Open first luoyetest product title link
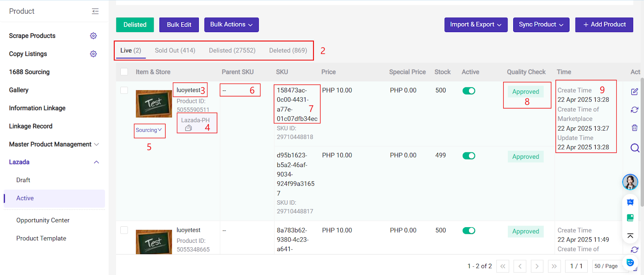644x275 pixels. point(188,90)
